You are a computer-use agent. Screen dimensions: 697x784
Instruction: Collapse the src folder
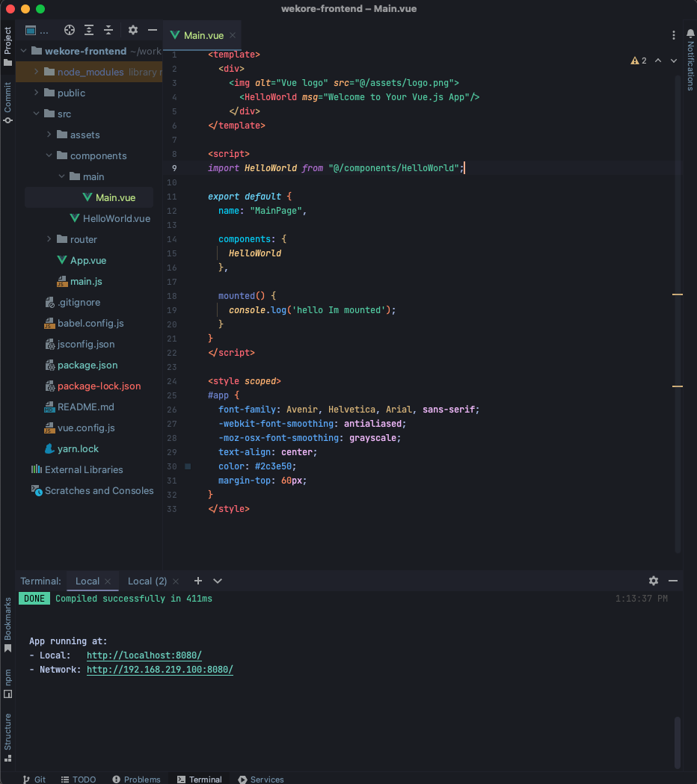tap(36, 114)
